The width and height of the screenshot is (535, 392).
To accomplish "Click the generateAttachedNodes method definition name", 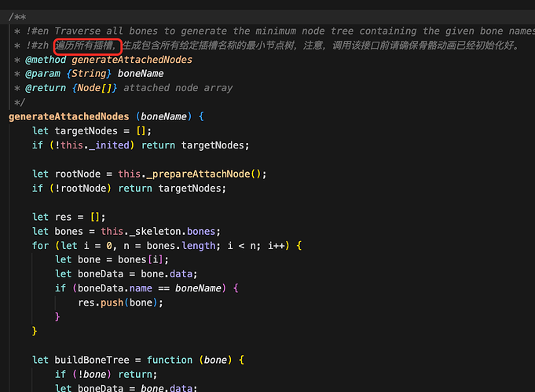I will coord(68,117).
